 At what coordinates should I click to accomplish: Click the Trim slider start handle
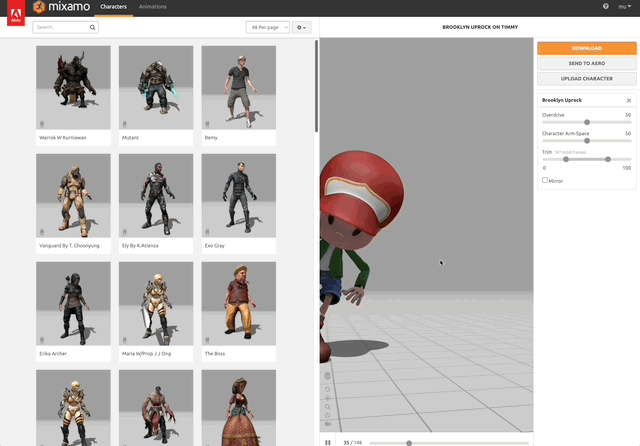point(566,159)
